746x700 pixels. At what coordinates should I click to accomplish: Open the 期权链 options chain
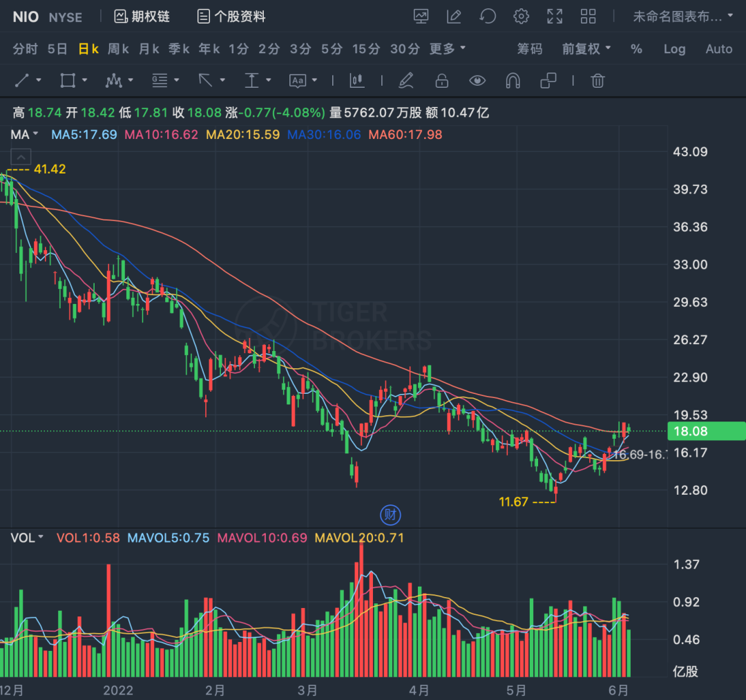point(142,17)
